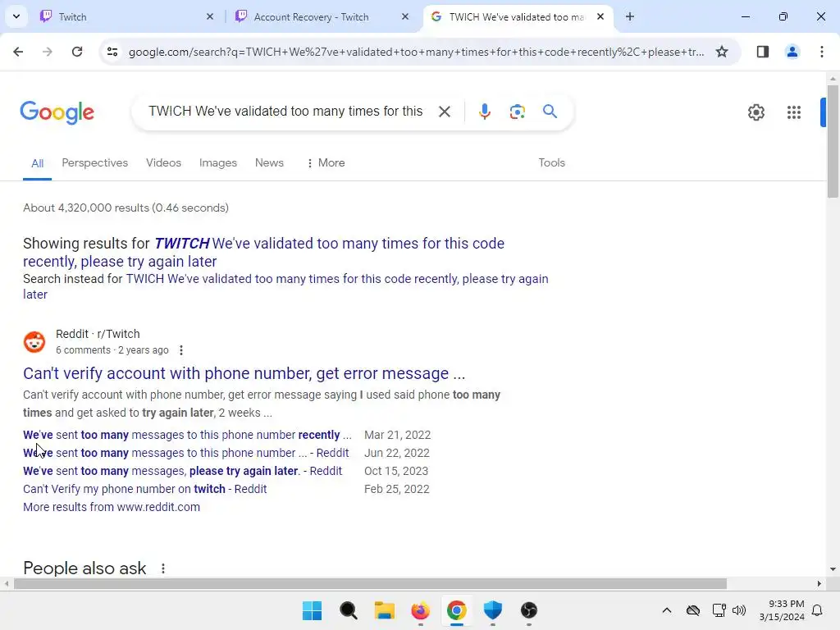Click the browser forward arrow

point(47,52)
